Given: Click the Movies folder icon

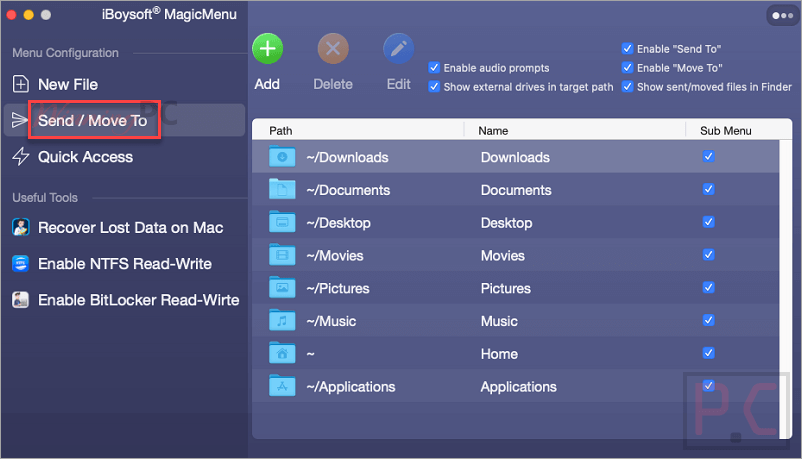Looking at the screenshot, I should pos(282,255).
